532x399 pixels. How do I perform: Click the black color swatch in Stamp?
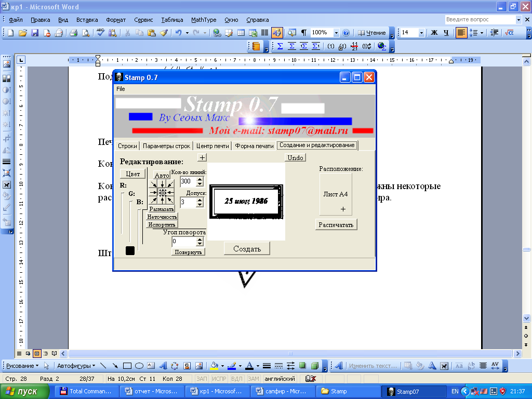point(130,250)
